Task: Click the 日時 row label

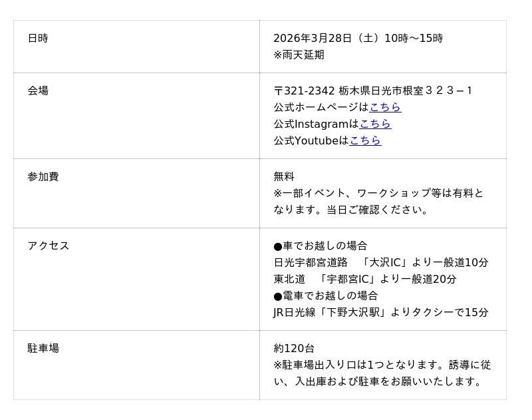Action: tap(38, 38)
